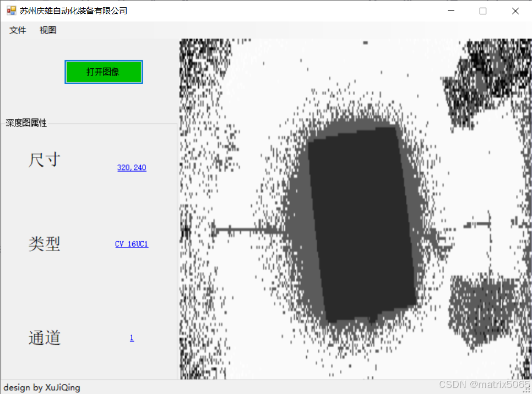
Task: Open the 视图 menu
Action: tap(48, 30)
